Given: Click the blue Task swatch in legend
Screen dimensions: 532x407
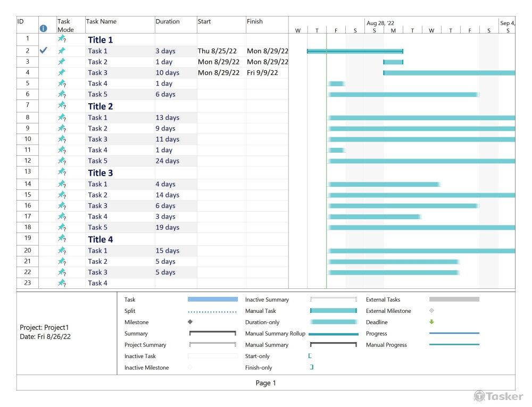Looking at the screenshot, I should click(213, 300).
